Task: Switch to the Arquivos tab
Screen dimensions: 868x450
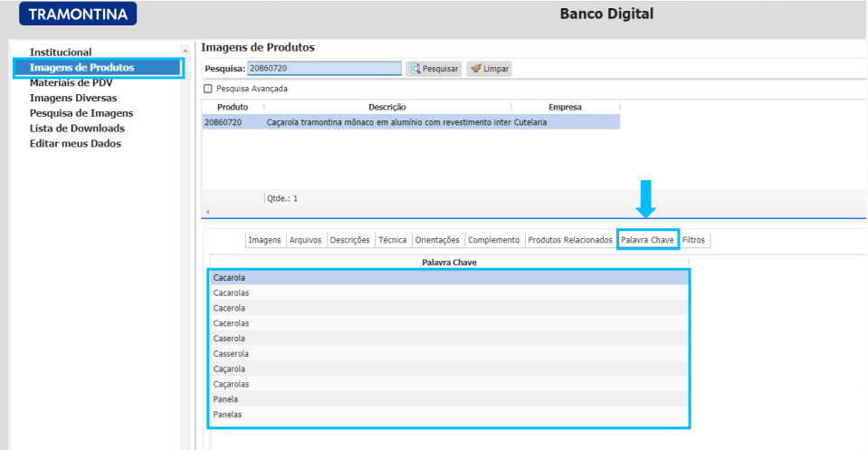Action: coord(306,240)
